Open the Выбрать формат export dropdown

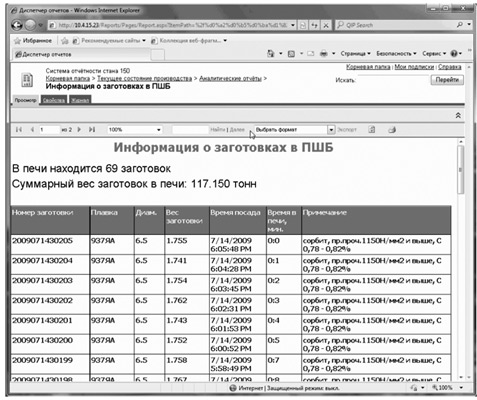pyautogui.click(x=294, y=130)
